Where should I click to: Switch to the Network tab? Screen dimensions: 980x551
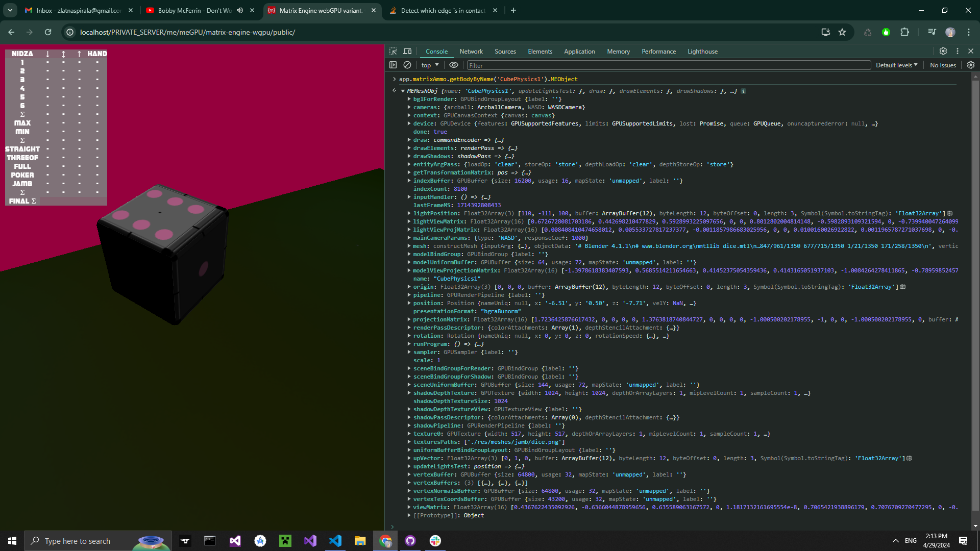471,52
